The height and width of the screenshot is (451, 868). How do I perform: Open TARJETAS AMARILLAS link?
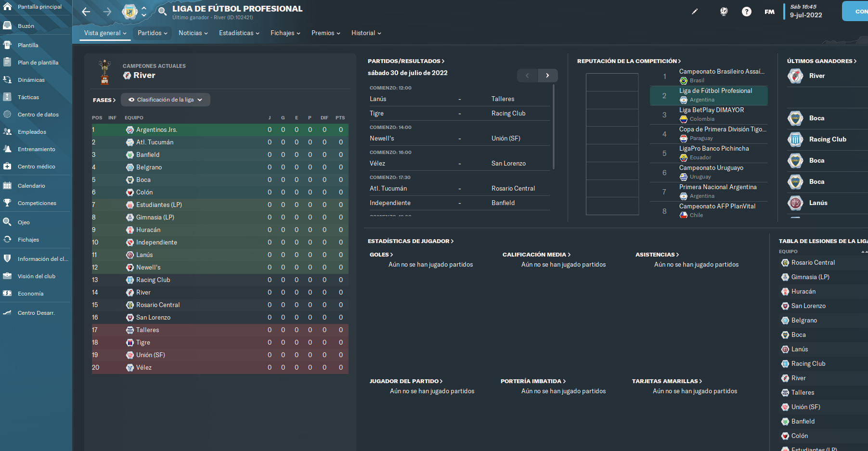tap(667, 381)
